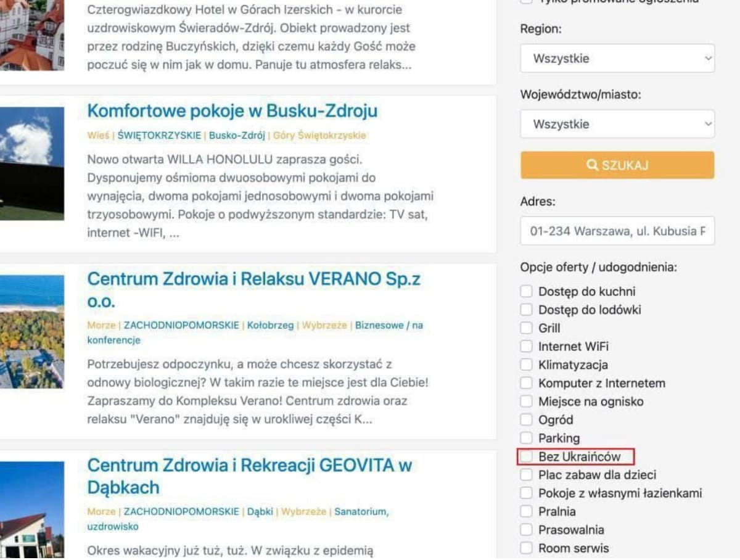
Task: Click the orange SZUKAJ search button
Action: coord(617,165)
